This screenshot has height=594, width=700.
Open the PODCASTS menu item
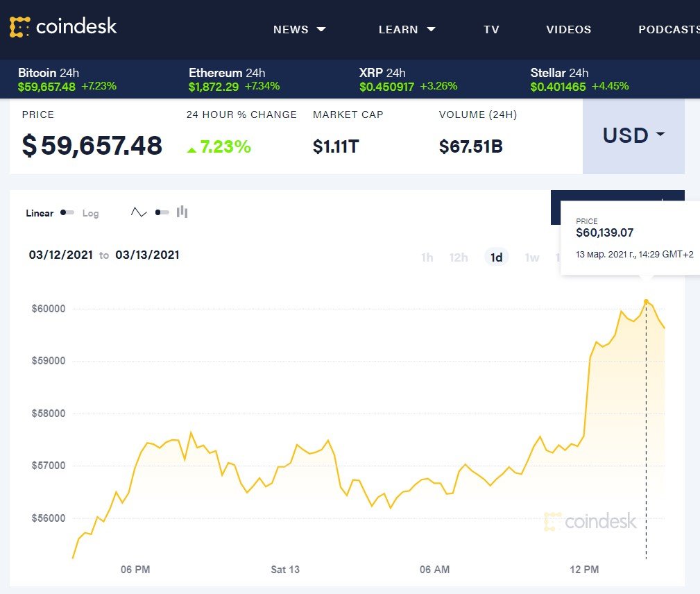click(x=669, y=29)
